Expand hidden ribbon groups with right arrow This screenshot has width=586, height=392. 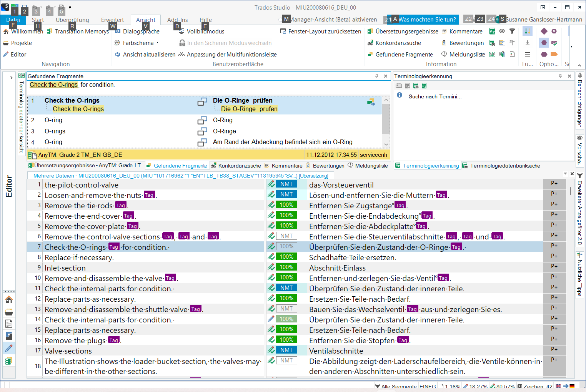571,47
